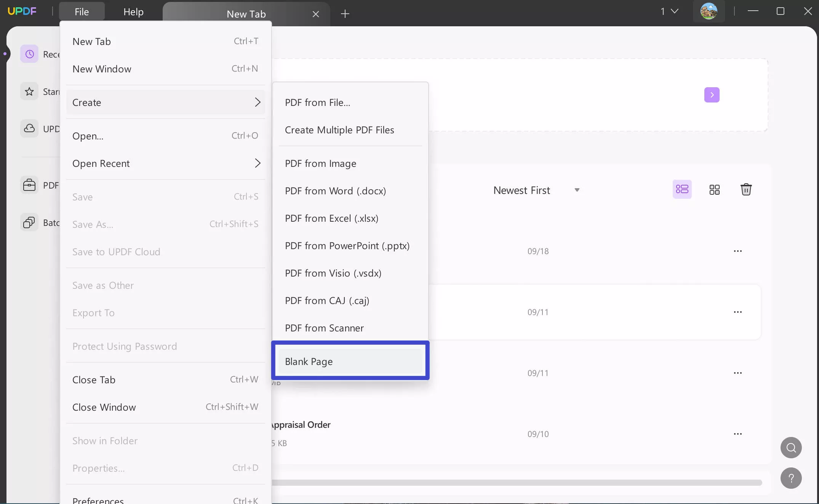The image size is (819, 504).
Task: Choose Close Window menu item
Action: [x=165, y=407]
